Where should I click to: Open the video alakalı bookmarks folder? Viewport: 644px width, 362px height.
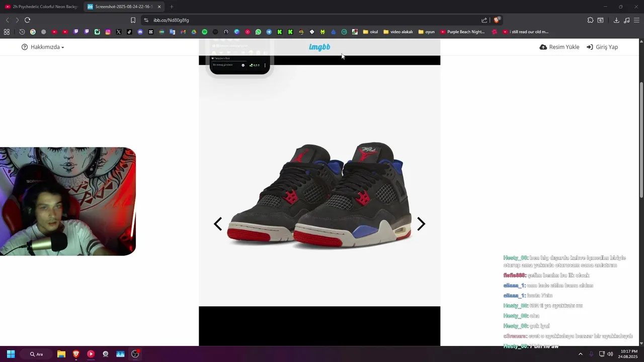[398, 32]
